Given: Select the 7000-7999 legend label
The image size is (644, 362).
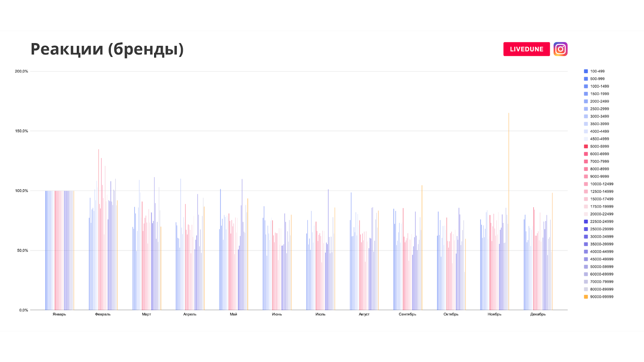Looking at the screenshot, I should point(599,162).
